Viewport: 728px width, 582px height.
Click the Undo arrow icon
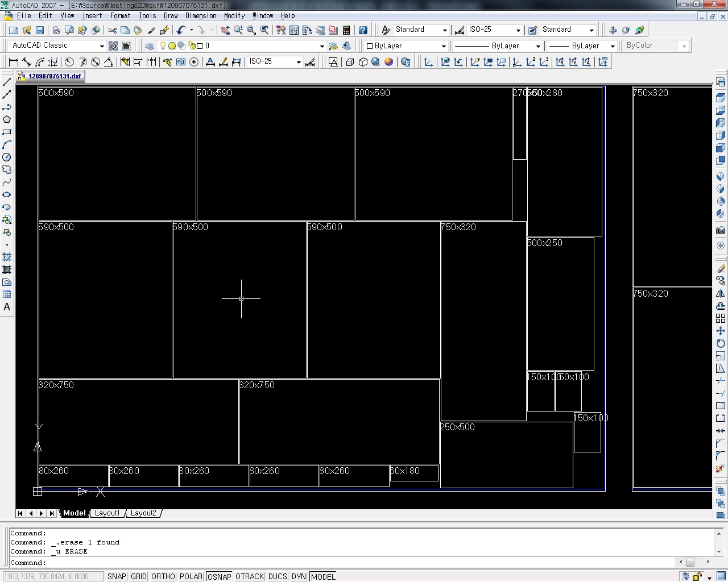(x=181, y=30)
